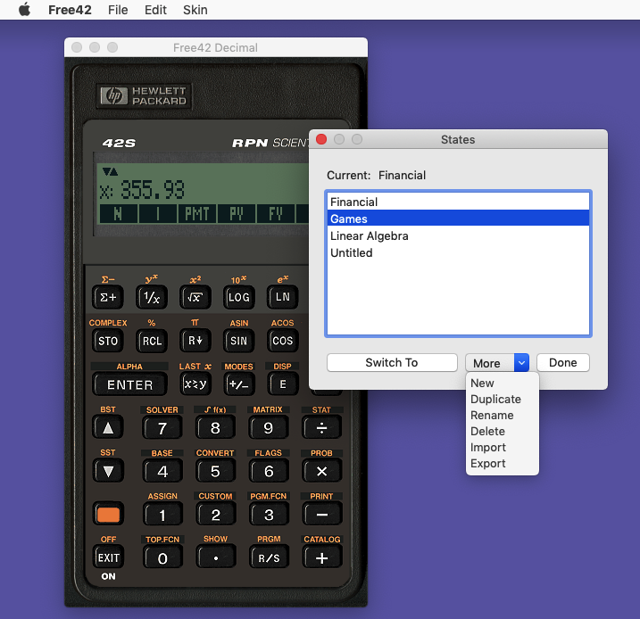Tap the x≷y swap key

[x=195, y=384]
